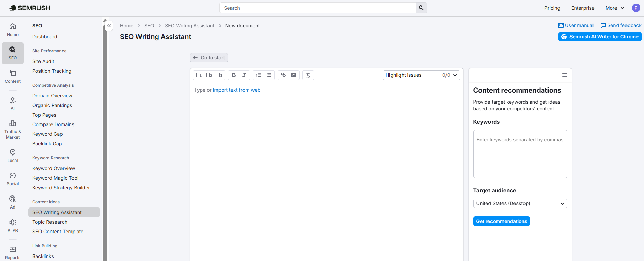Toggle italic formatting
Screen dimensions: 644x261
(x=244, y=75)
